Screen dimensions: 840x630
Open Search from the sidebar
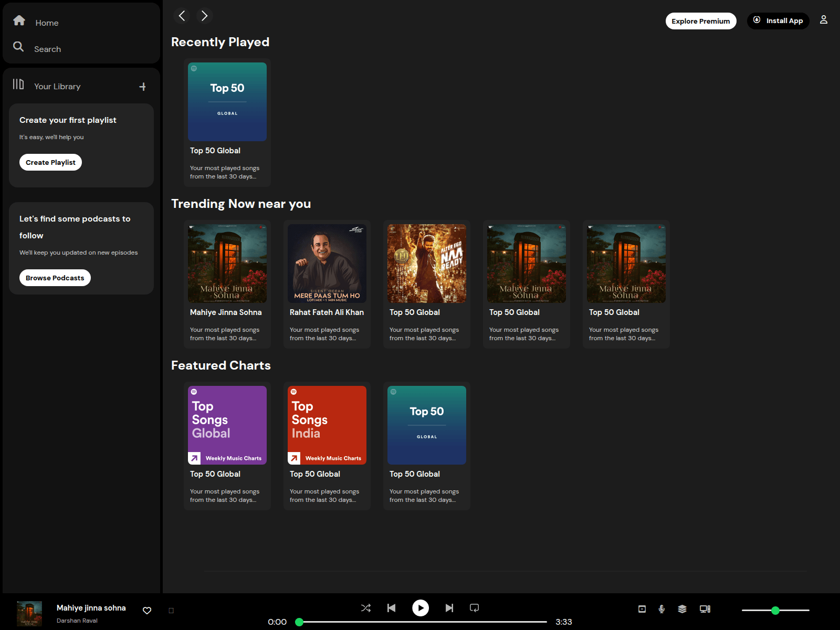coord(37,48)
